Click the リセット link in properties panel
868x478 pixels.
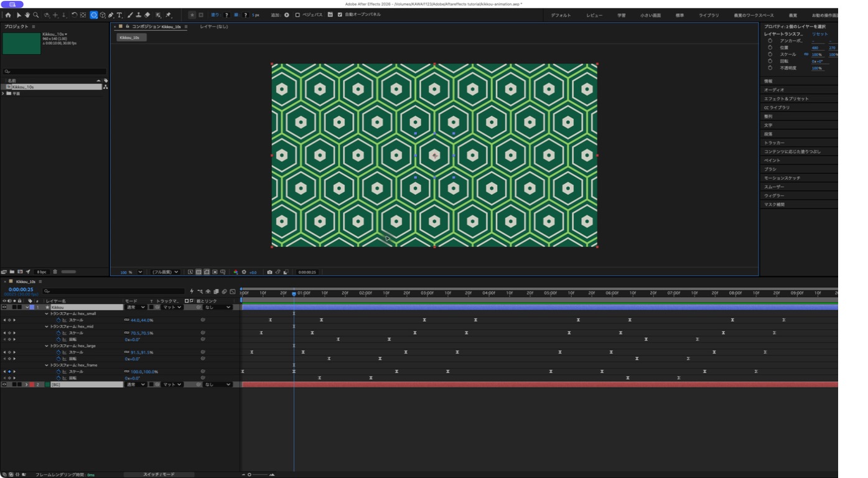click(820, 34)
